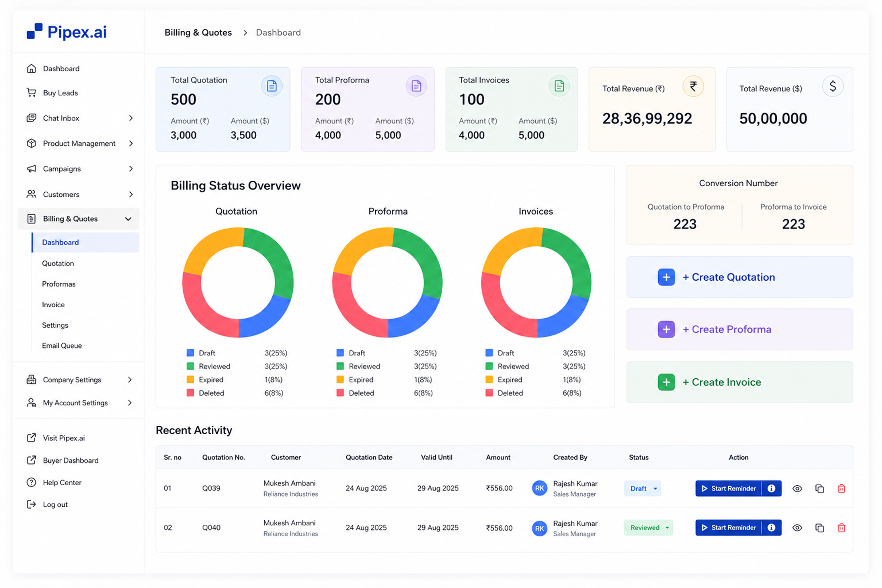Expand the Product Management menu
882x588 pixels.
point(79,143)
